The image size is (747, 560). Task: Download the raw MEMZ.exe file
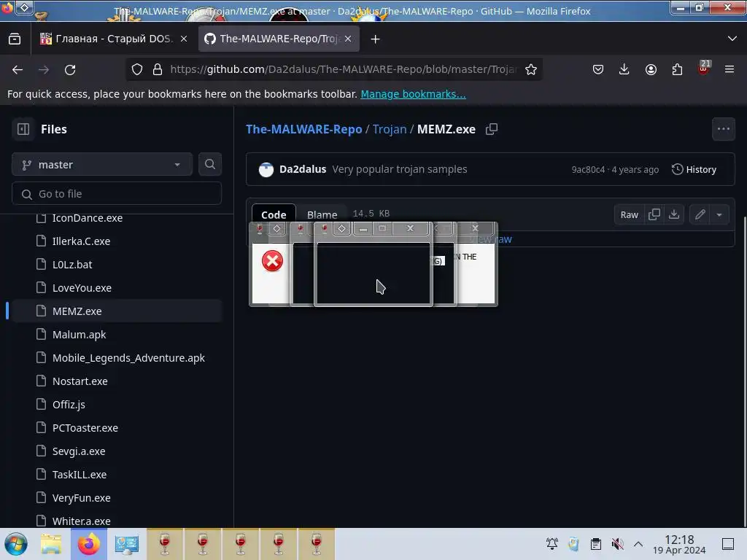pyautogui.click(x=673, y=214)
